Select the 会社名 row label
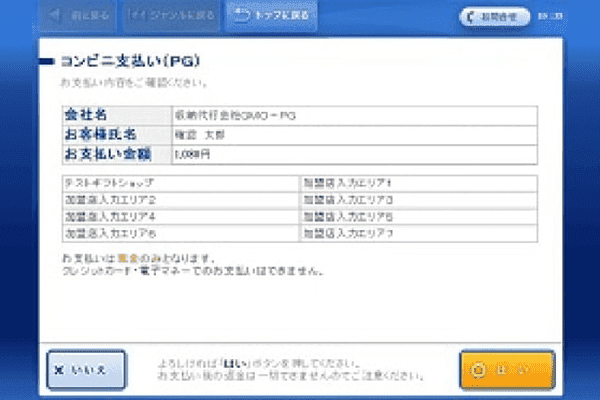 click(x=86, y=116)
